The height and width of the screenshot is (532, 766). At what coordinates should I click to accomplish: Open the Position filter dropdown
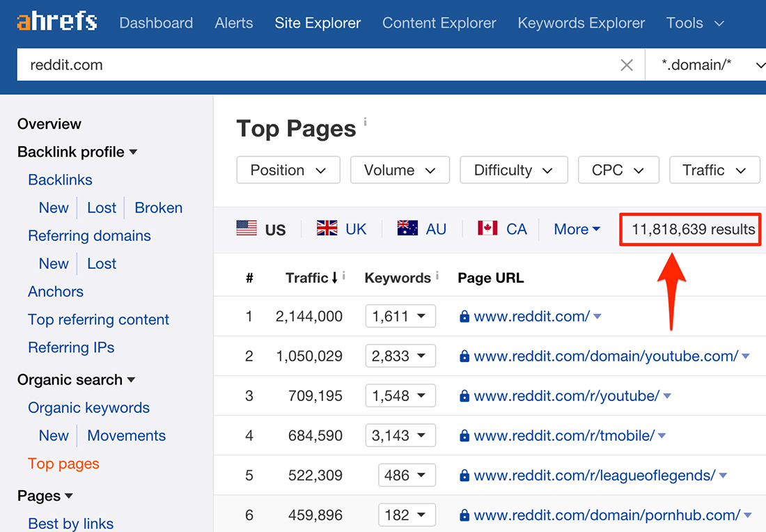[x=288, y=170]
